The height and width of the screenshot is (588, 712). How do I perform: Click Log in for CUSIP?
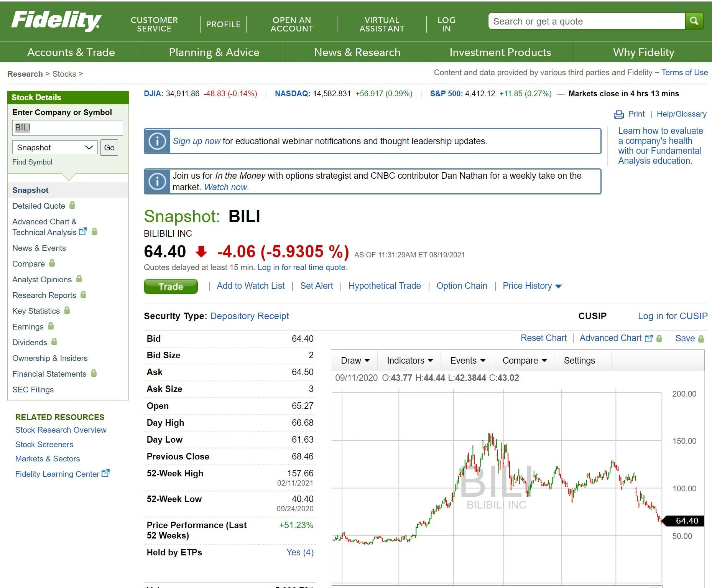673,316
